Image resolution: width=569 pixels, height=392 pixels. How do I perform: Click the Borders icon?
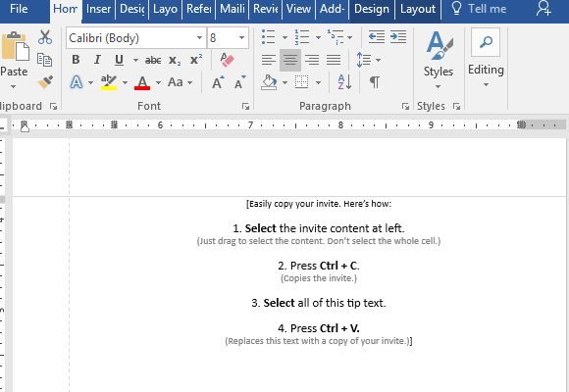point(302,82)
